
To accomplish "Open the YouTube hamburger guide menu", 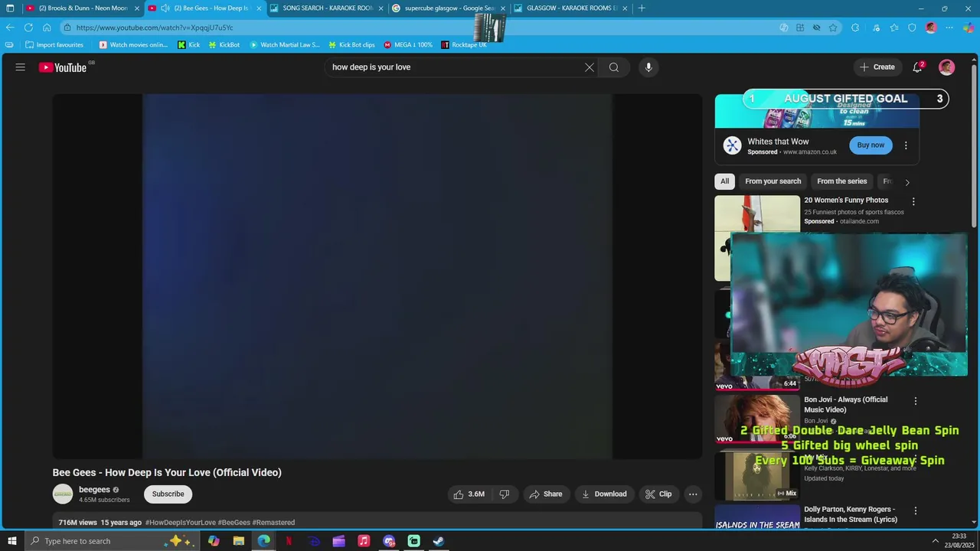I will click(x=21, y=67).
